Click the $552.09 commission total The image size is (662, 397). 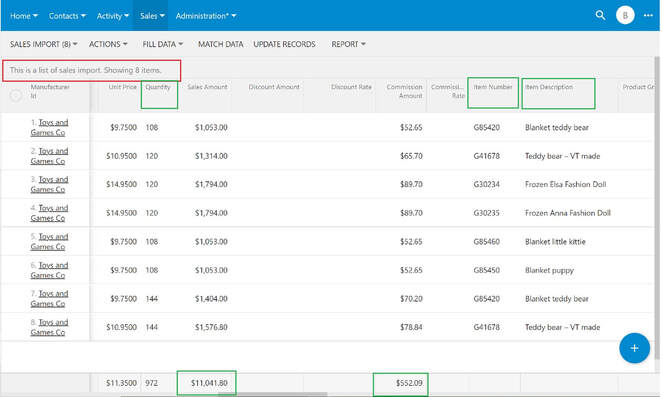coord(409,383)
